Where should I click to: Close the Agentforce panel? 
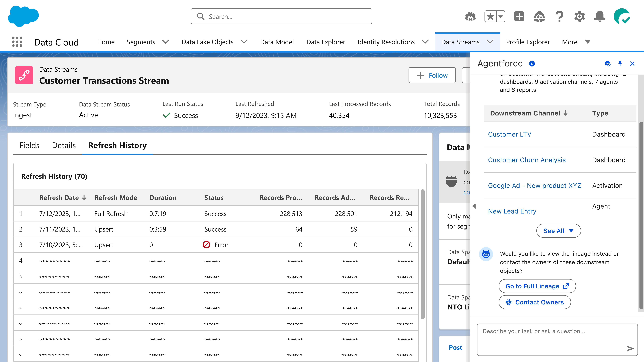point(632,64)
